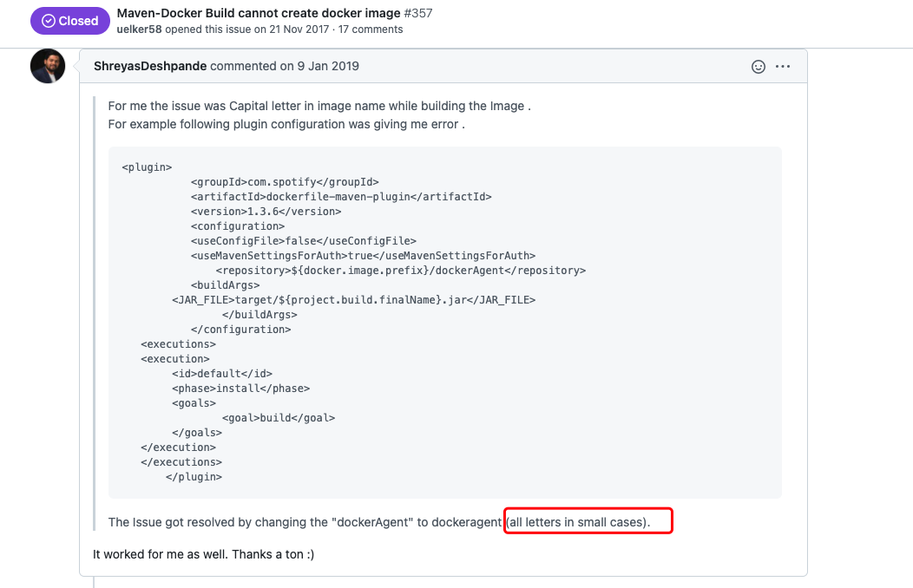Click the version 1.3.6 code line
This screenshot has width=913, height=588.
click(x=266, y=212)
